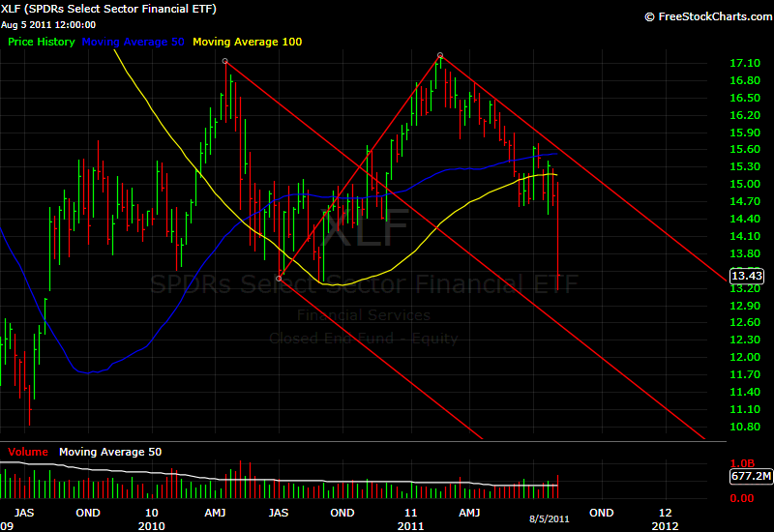
Task: Click the trendline anchor at the mid-2010 low
Action: (x=279, y=279)
